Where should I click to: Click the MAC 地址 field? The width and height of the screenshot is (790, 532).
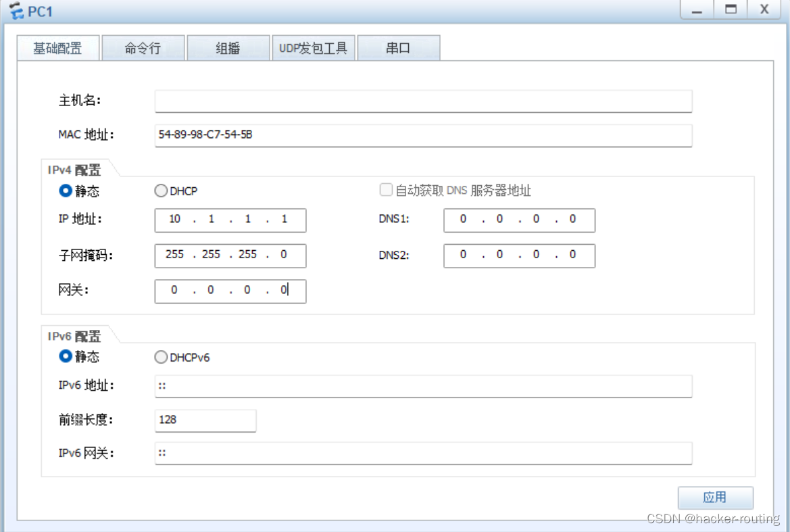click(x=423, y=135)
